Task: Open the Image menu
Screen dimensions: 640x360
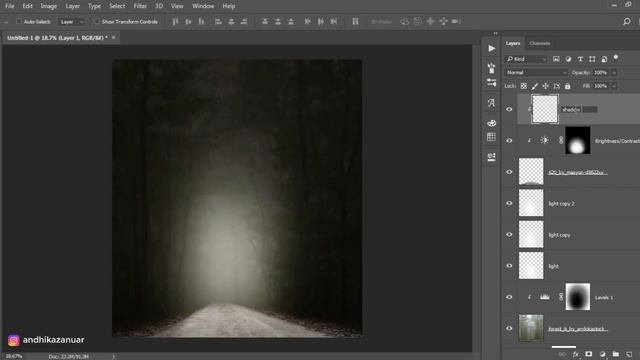Action: click(x=49, y=6)
